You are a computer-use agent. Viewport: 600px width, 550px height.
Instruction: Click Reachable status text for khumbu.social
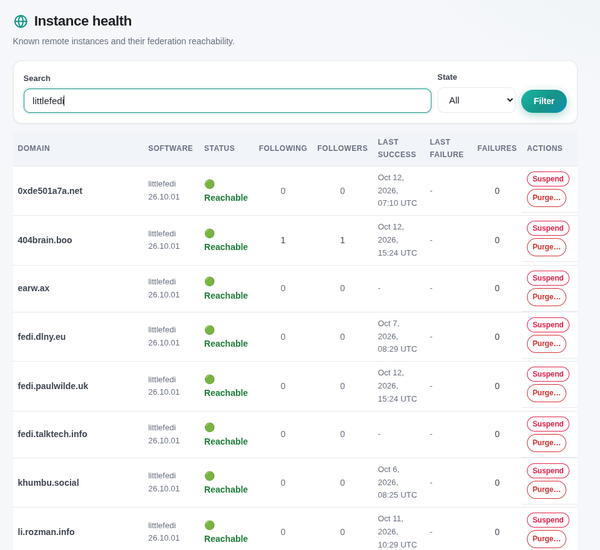tap(226, 490)
